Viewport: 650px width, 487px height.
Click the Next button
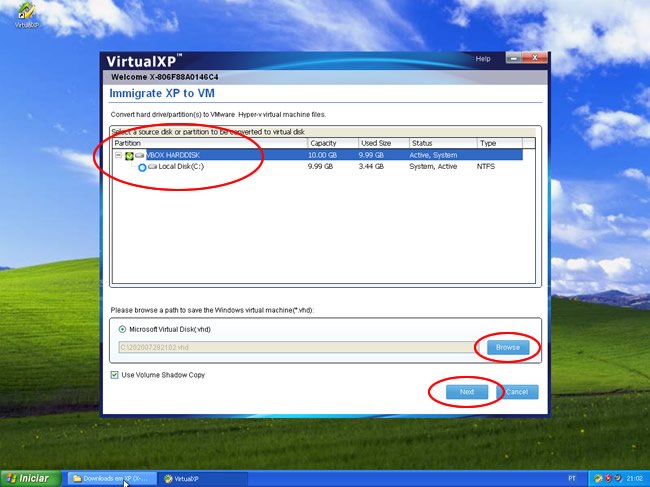pyautogui.click(x=467, y=392)
